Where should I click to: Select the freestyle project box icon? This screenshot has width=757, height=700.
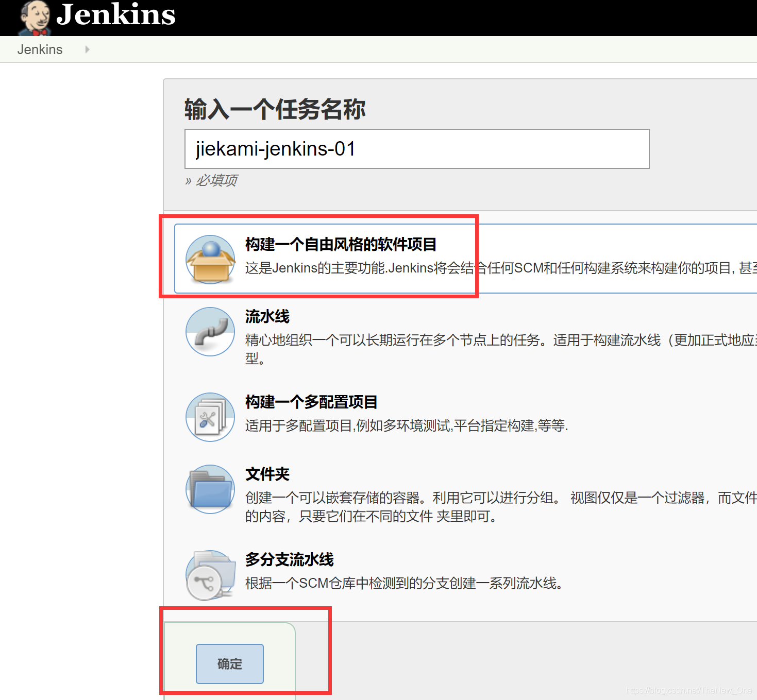[210, 259]
